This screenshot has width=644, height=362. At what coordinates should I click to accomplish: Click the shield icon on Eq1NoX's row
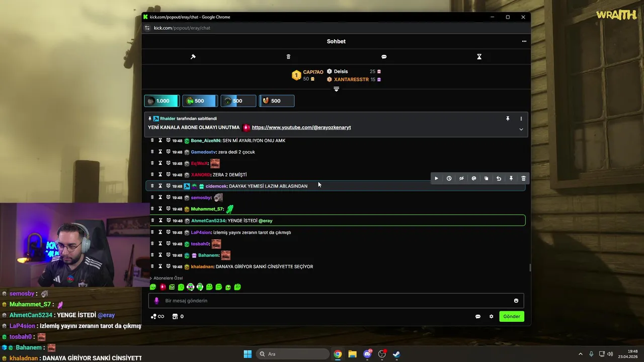(x=169, y=163)
